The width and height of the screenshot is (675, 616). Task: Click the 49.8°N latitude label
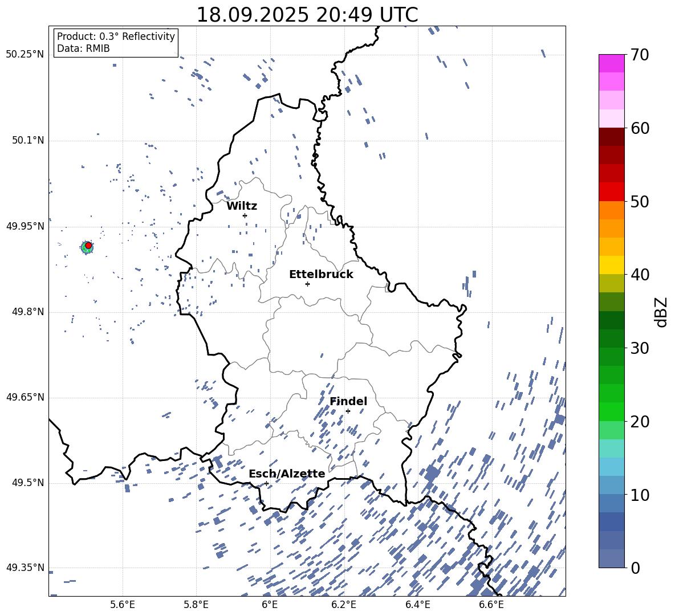click(x=27, y=312)
